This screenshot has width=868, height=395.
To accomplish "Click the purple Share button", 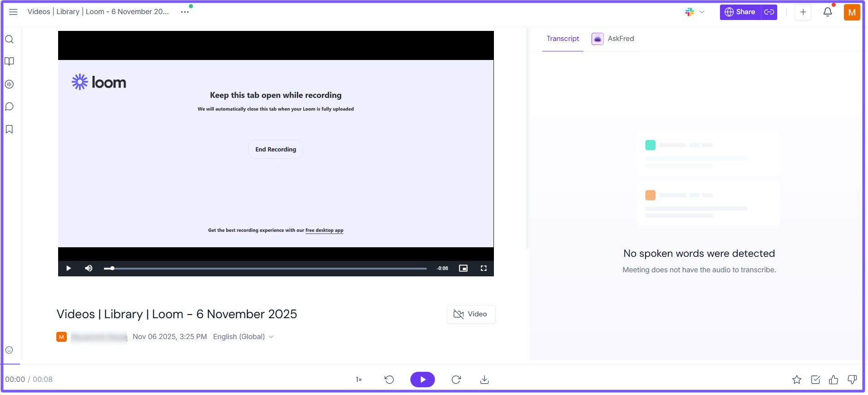I will coord(740,12).
